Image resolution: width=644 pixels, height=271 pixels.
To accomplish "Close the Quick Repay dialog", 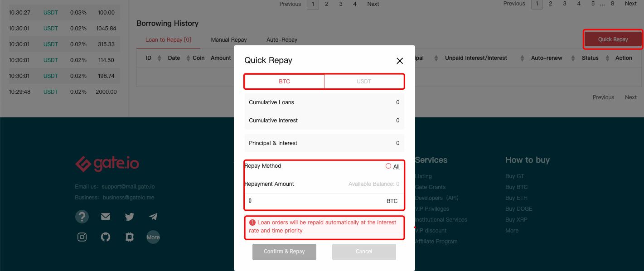I will [399, 61].
